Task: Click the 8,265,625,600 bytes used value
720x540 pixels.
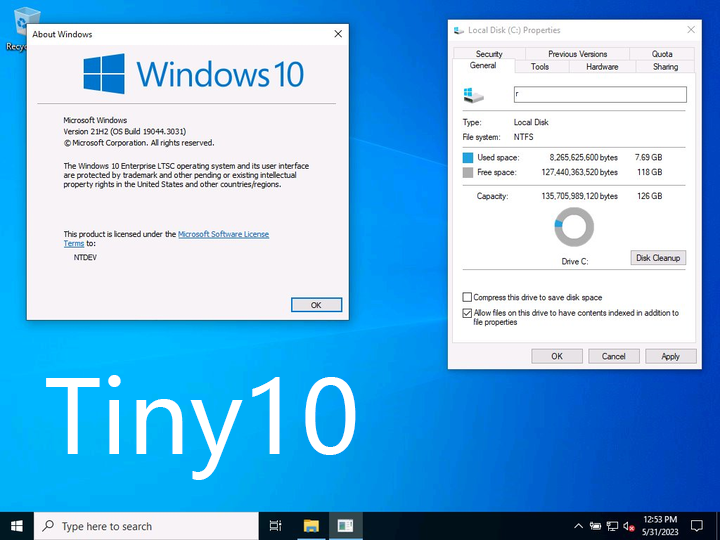Action: click(x=583, y=158)
